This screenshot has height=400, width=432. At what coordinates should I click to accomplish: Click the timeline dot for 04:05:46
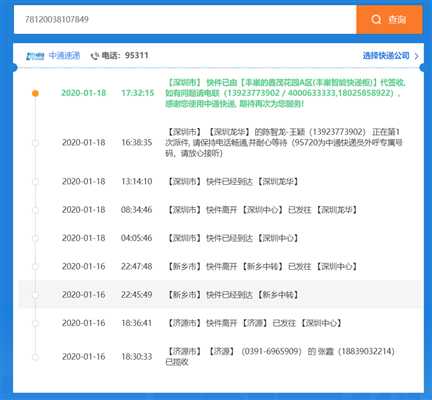pos(35,238)
